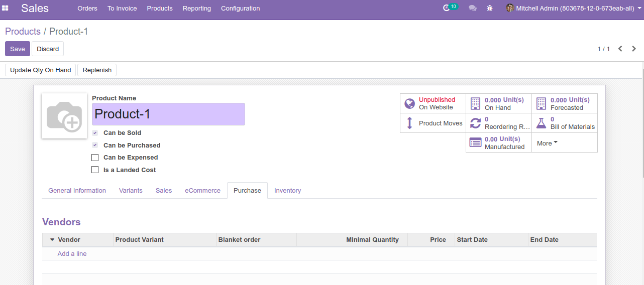Click the Replenish button
Screen dimensions: 644x285
coord(97,70)
